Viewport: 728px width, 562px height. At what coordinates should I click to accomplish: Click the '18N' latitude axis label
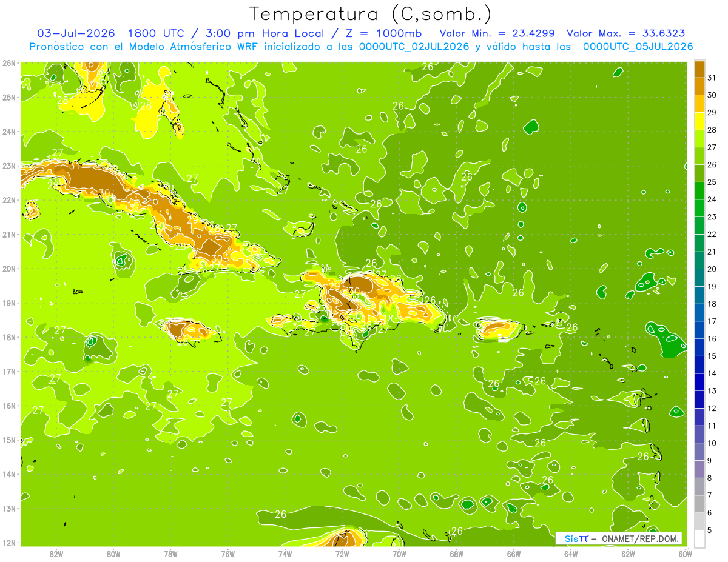pyautogui.click(x=8, y=337)
